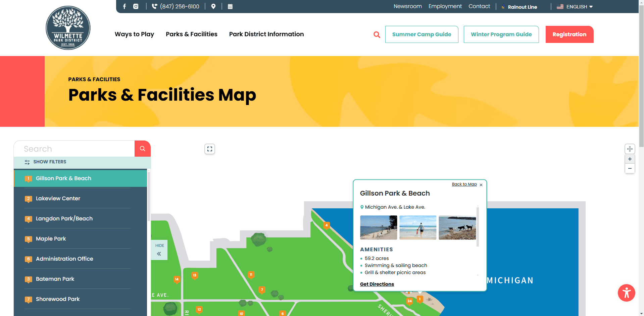Open the Instagram icon link
644x316 pixels.
point(136,6)
